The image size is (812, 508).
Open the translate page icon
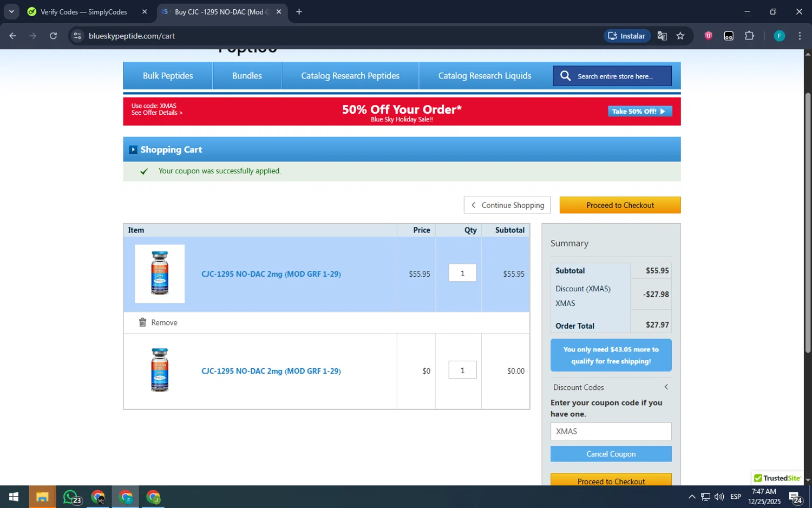(x=662, y=36)
